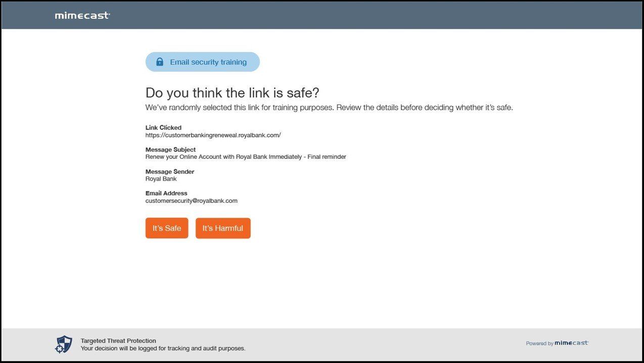Click the Mimecast logo in header
This screenshot has height=363, width=644.
[82, 16]
